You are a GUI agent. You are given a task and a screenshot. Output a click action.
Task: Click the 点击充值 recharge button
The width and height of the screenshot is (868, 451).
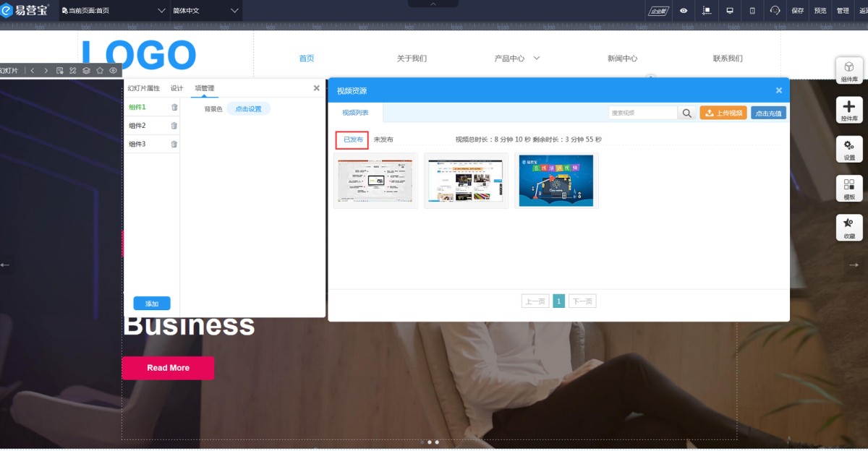(x=768, y=113)
